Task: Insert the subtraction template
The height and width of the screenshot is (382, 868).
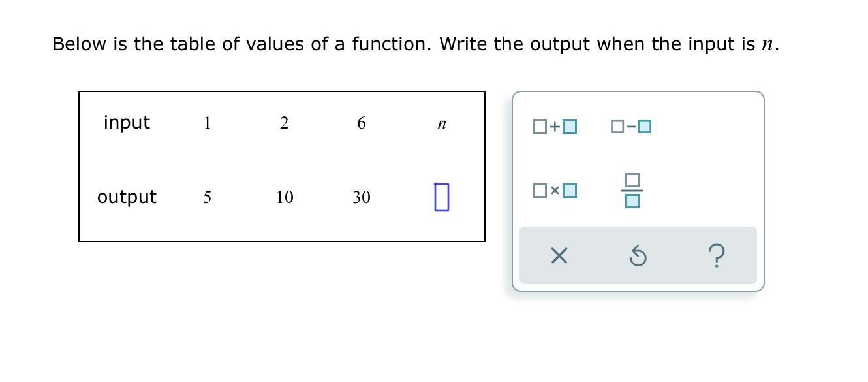Action: tap(631, 126)
